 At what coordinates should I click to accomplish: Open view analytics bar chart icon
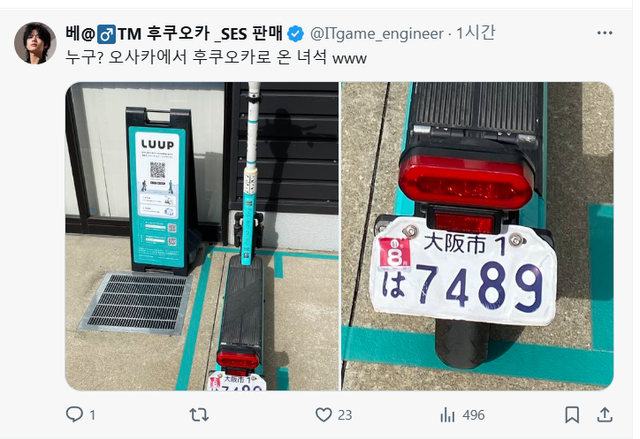[x=447, y=415]
